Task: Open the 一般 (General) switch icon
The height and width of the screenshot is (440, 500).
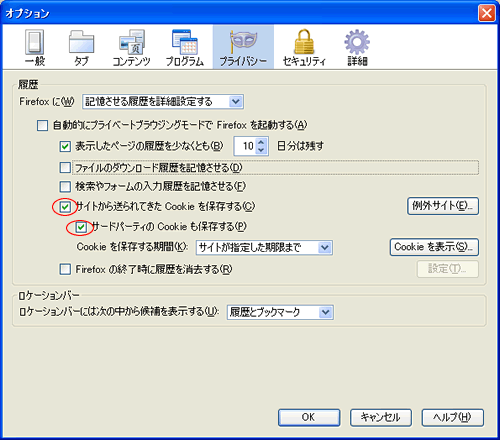Action: 35,42
